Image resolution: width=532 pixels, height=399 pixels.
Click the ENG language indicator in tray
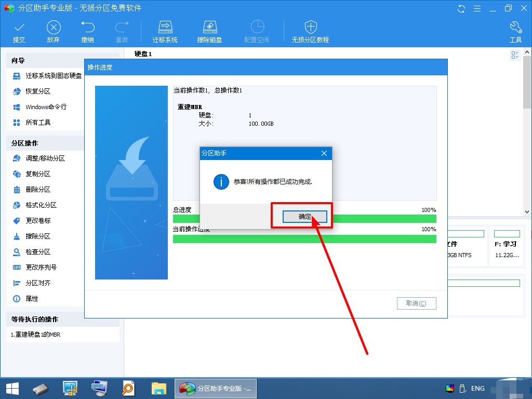coord(478,389)
